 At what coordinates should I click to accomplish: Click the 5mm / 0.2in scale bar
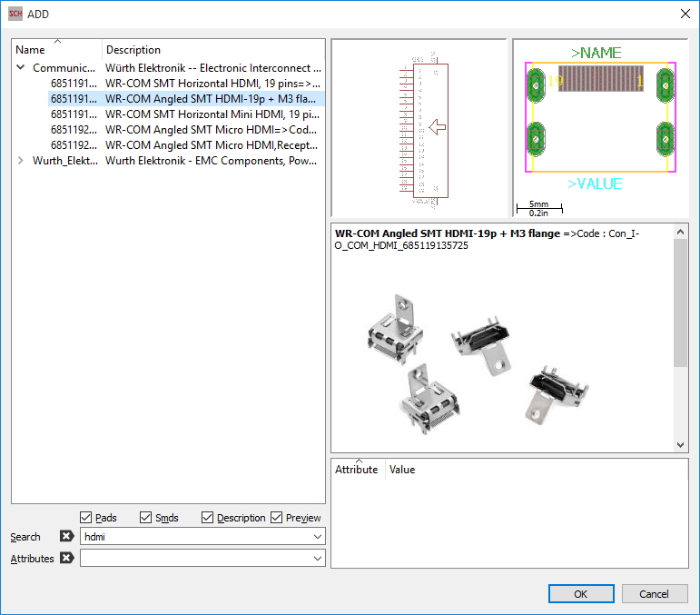[538, 209]
